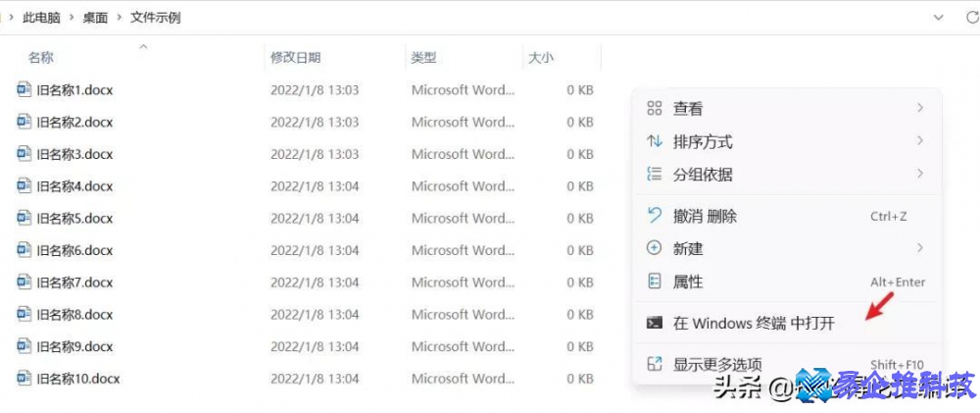Click the plus circle icon beside 新建
Screen dimensions: 980x413
pyautogui.click(x=655, y=248)
